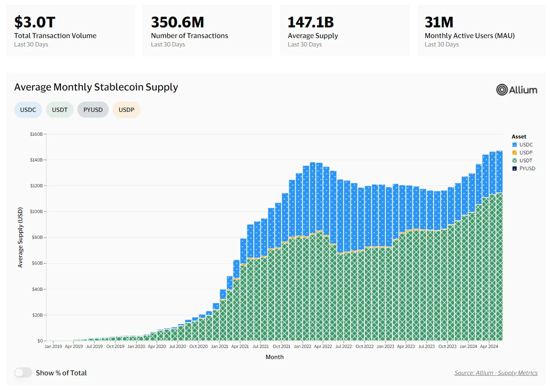Select the Monthly Active Users card
This screenshot has height=392, width=551.
481,31
